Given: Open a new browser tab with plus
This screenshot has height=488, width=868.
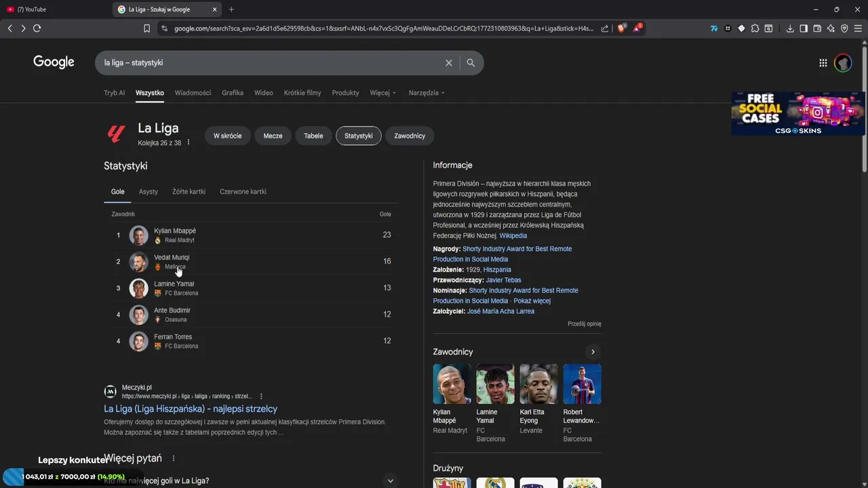Looking at the screenshot, I should point(231,9).
